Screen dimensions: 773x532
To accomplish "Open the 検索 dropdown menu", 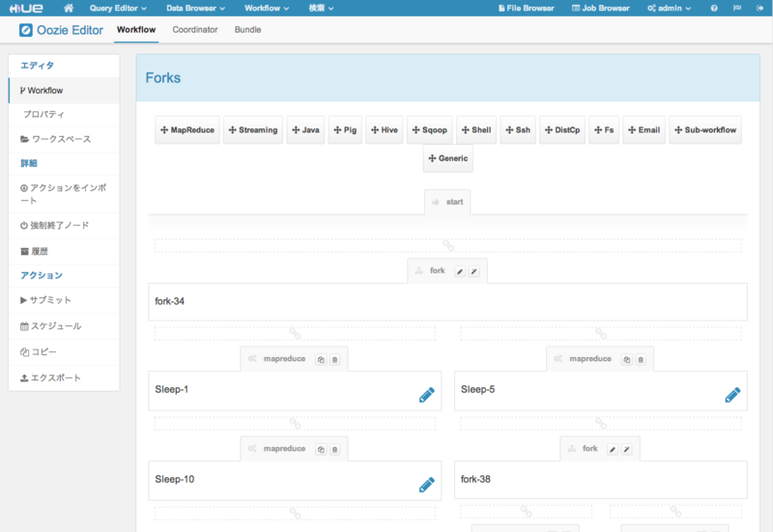I will (x=321, y=8).
